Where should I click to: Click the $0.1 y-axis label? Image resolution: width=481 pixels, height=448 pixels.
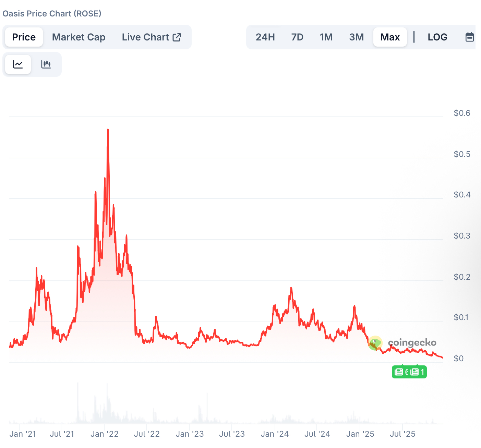coord(462,317)
